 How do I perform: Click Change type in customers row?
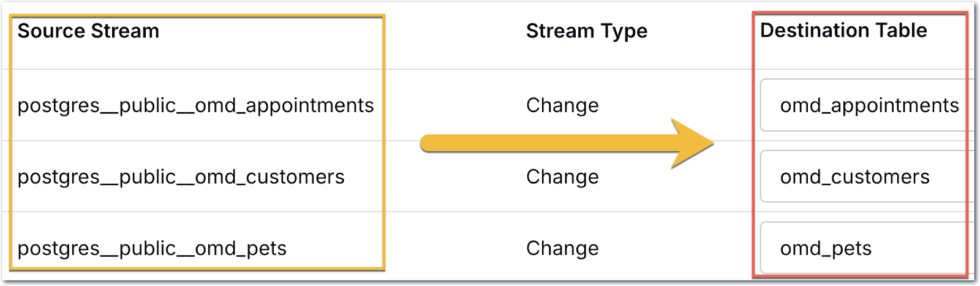click(x=562, y=177)
